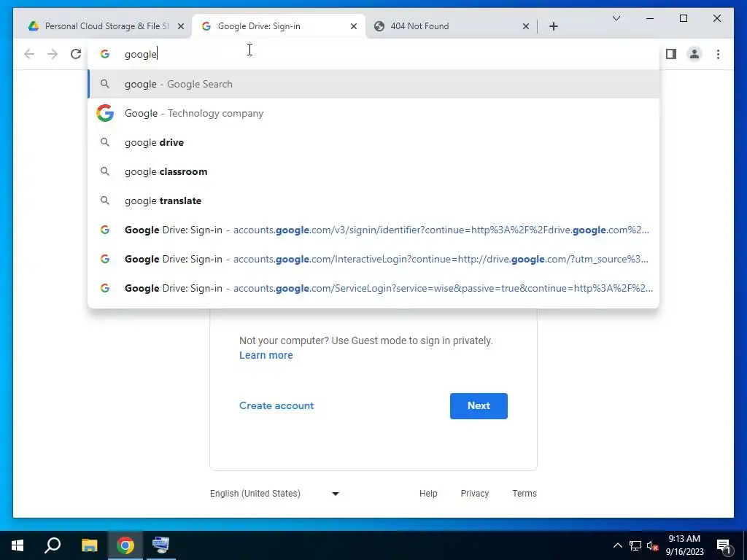This screenshot has width=747, height=560.
Task: Open the InteractiveLogin history suggestion
Action: coord(374,259)
